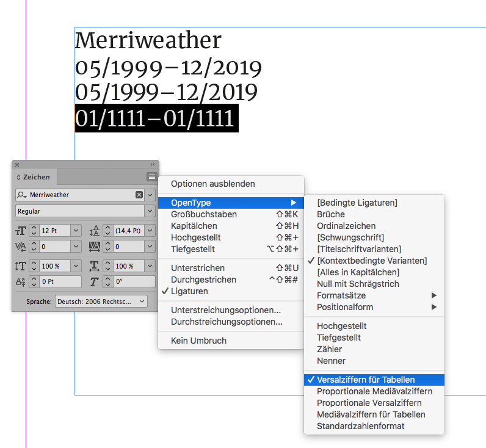Click the kerning icon
Image resolution: width=486 pixels, height=448 pixels.
click(x=21, y=247)
